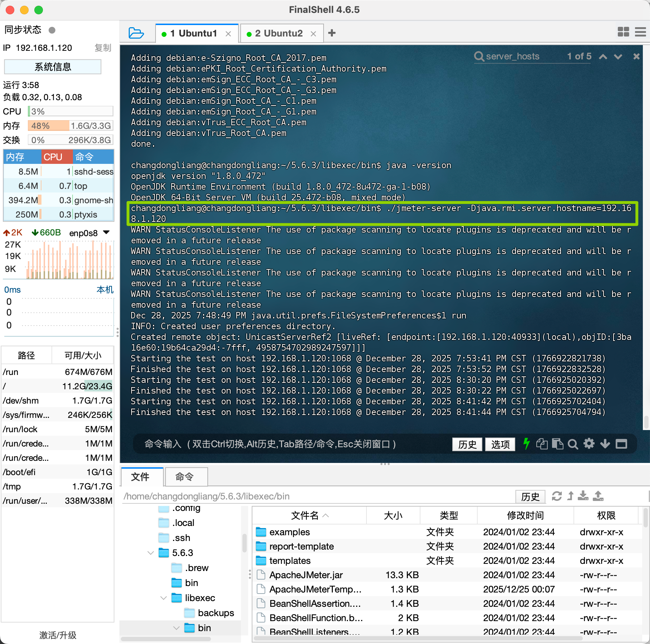Sort files by 修改时间 column
This screenshot has height=644, width=650.
coord(525,515)
